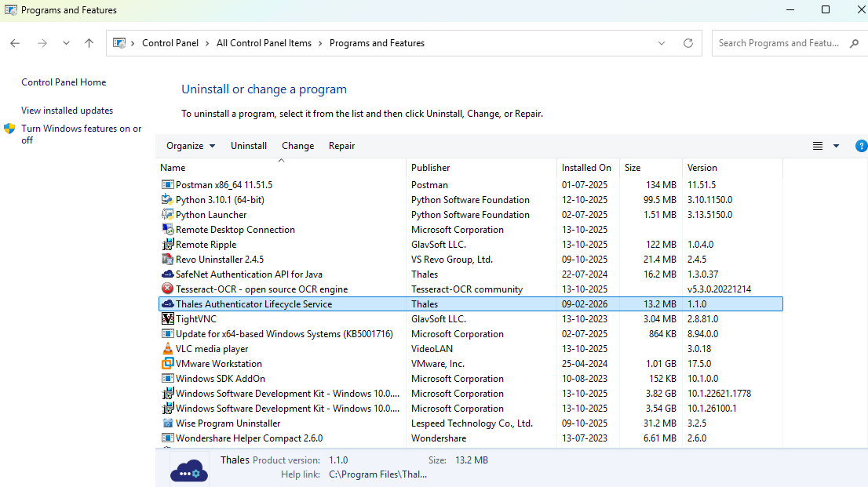This screenshot has width=868, height=487.
Task: Open help with the blue question mark icon
Action: 861,145
